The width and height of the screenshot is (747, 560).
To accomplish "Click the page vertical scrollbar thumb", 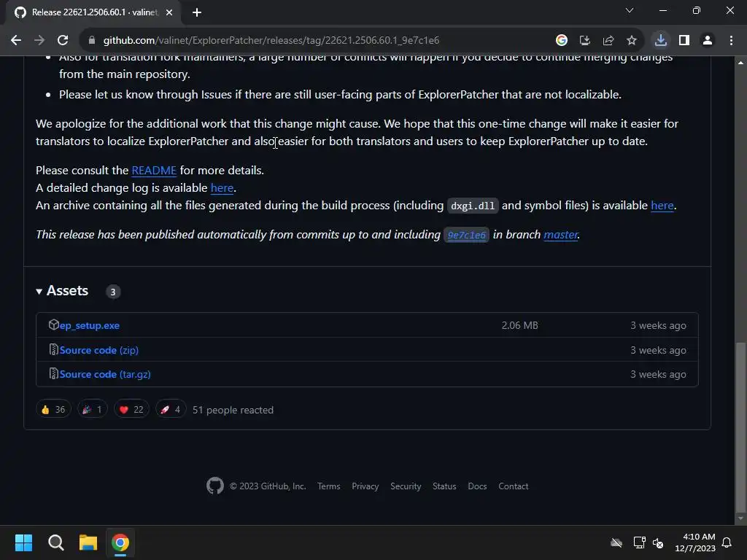I will [x=740, y=426].
